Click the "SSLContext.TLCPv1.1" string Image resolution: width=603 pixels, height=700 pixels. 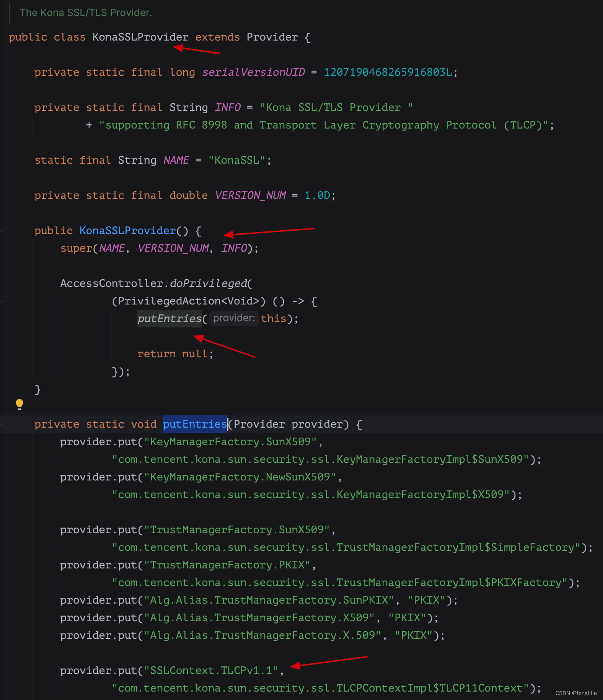(x=211, y=671)
